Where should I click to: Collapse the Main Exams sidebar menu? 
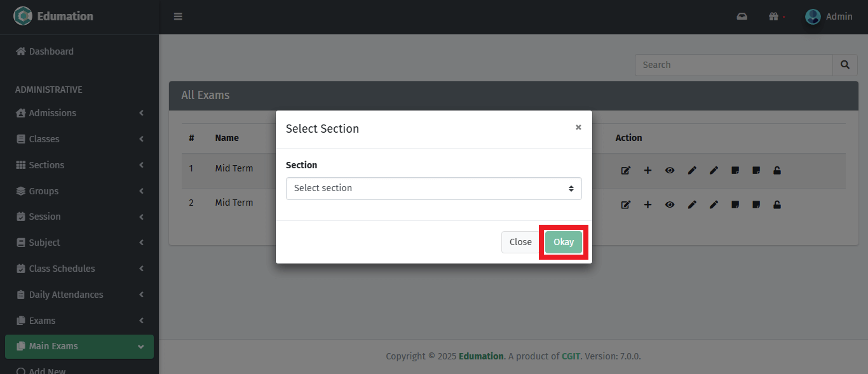coord(79,346)
